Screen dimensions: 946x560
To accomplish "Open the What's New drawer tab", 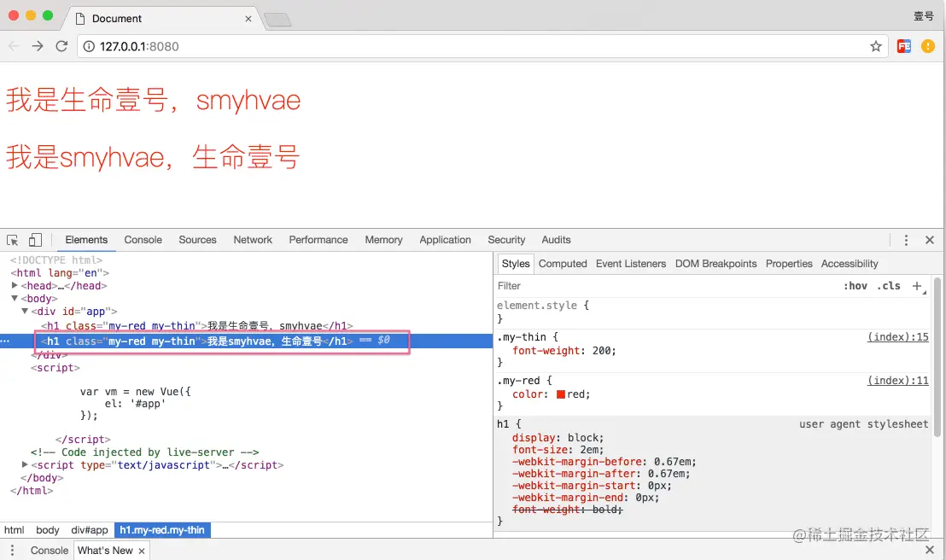I will tap(106, 551).
